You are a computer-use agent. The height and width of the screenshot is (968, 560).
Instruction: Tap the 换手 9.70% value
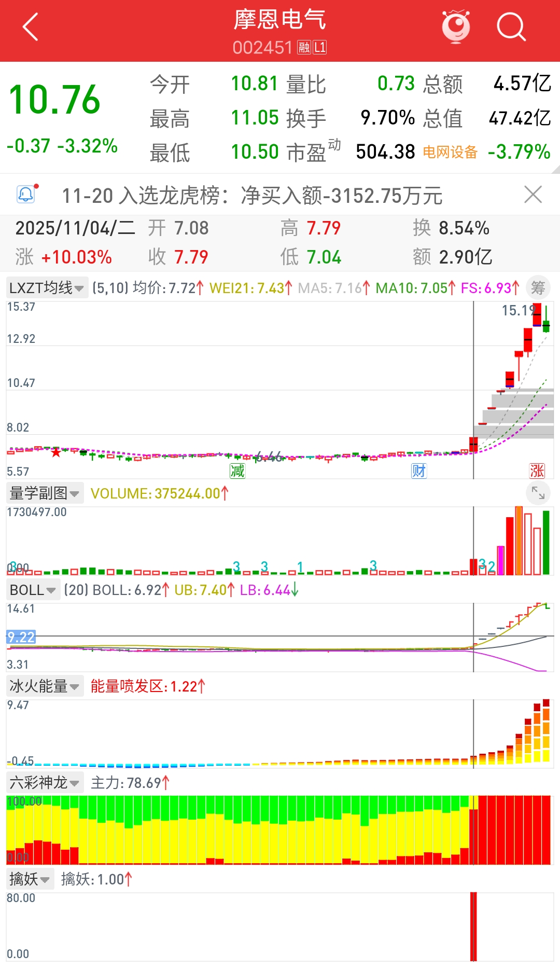click(387, 118)
